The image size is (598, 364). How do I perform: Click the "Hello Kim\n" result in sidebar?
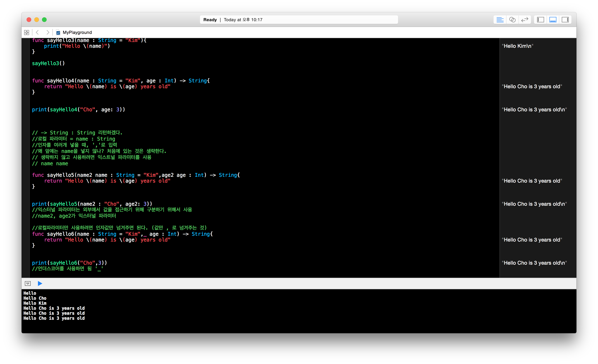(517, 46)
